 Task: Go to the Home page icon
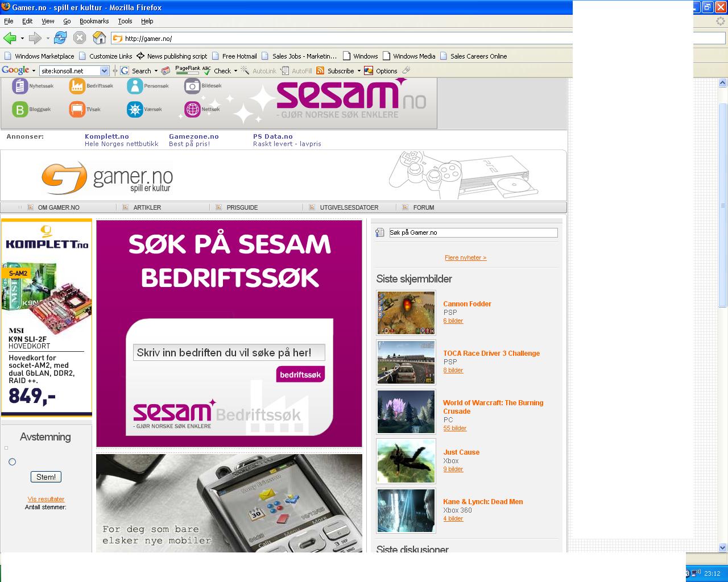(x=100, y=38)
